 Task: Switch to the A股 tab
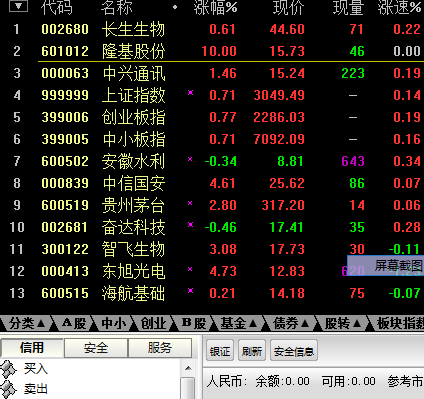click(x=74, y=323)
